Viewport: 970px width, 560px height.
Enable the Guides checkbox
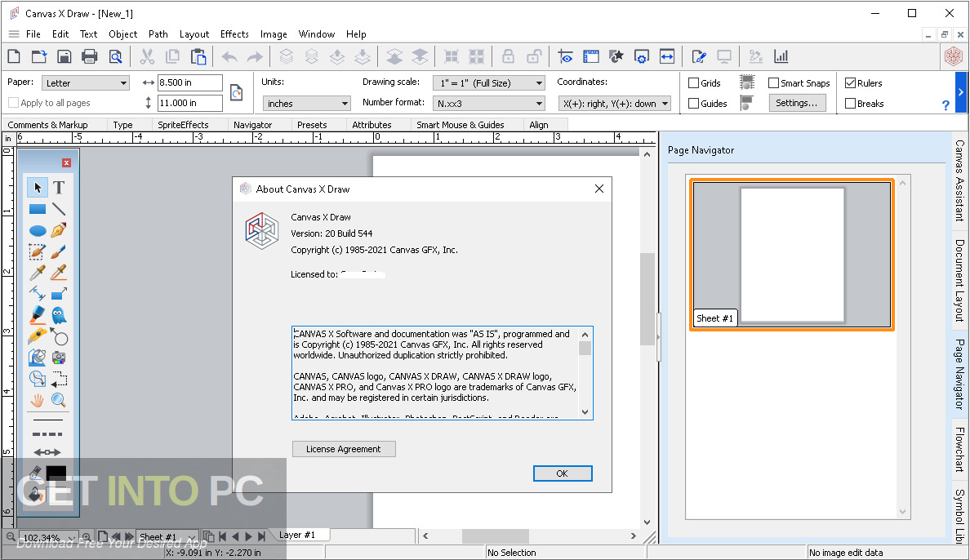[x=693, y=104]
